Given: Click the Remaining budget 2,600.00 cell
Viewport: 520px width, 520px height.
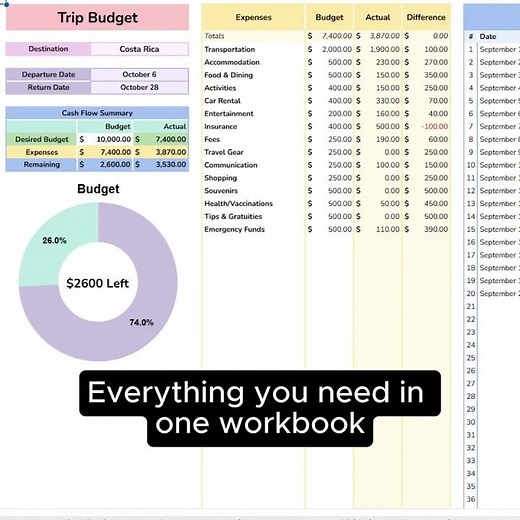Looking at the screenshot, I should pos(105,165).
